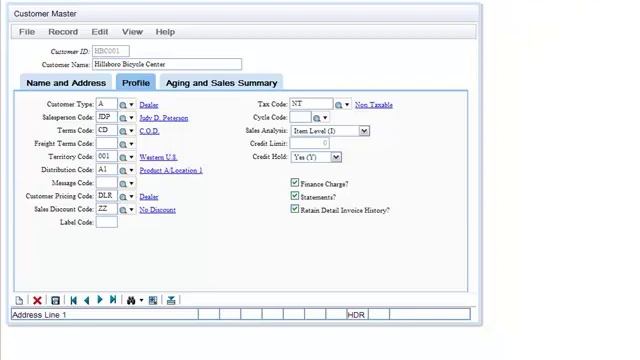Image resolution: width=640 pixels, height=360 pixels.
Task: Click the rightmost toolbar icon after the grid icon
Action: [171, 300]
